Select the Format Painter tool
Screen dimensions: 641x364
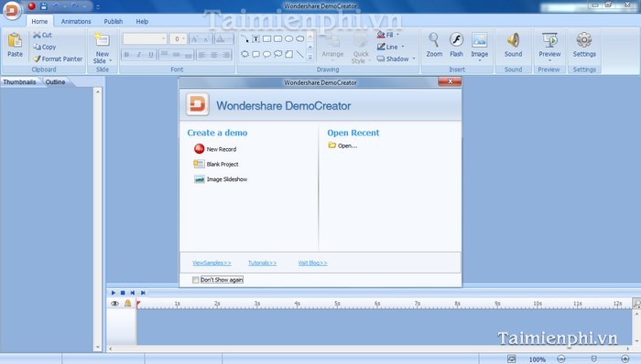[x=58, y=59]
